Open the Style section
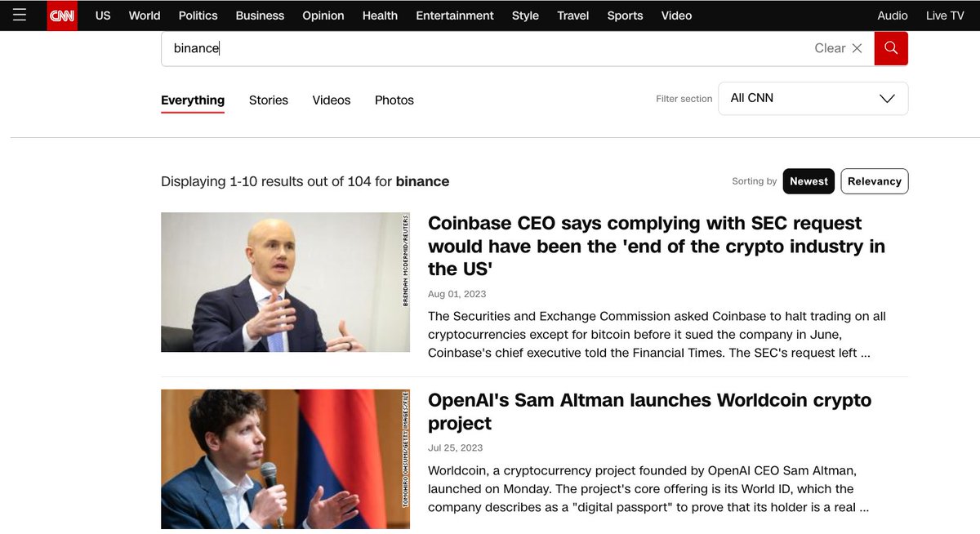 [525, 16]
